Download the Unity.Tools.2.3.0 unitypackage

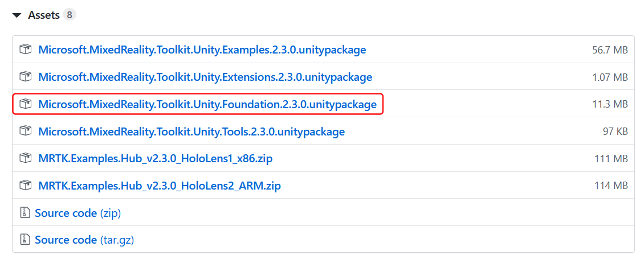[191, 131]
